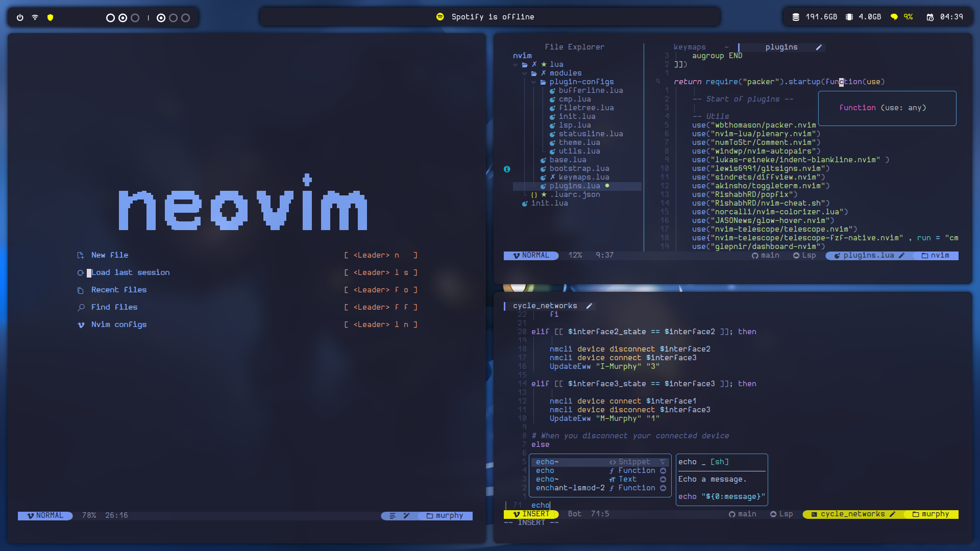Screen dimensions: 980x551
Task: Click the memory chip icon beside 4.0GB
Action: (x=849, y=17)
